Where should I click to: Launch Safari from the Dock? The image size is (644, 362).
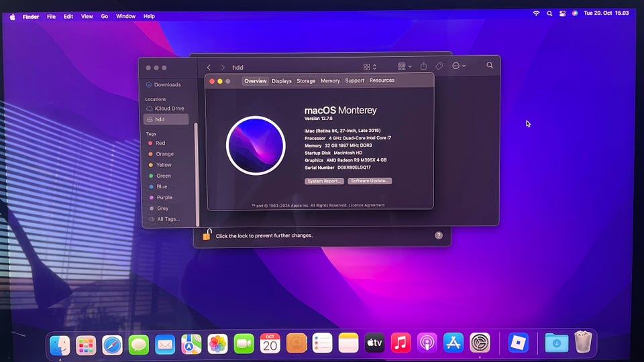pyautogui.click(x=112, y=345)
